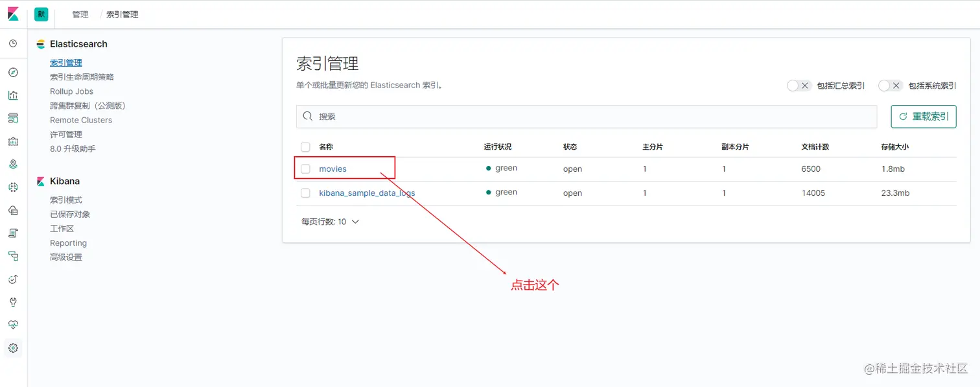
Task: Open 工作区 under Kibana
Action: (62, 229)
